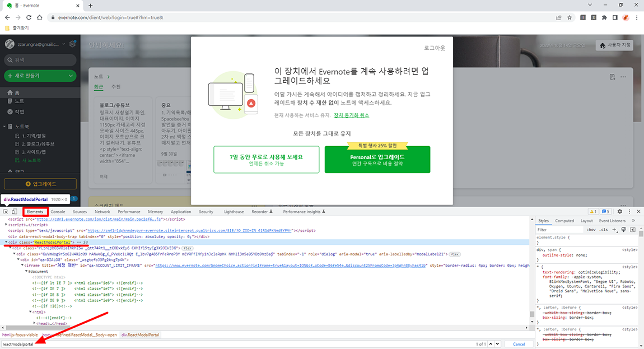The width and height of the screenshot is (644, 349).
Task: Collapse the div.ReactModalPortal DOM node
Action: pos(6,242)
